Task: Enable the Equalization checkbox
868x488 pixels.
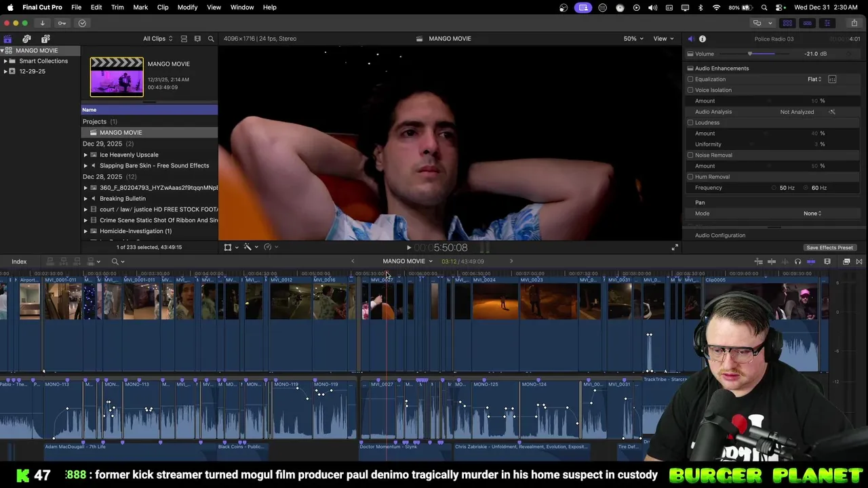Action: coord(690,79)
